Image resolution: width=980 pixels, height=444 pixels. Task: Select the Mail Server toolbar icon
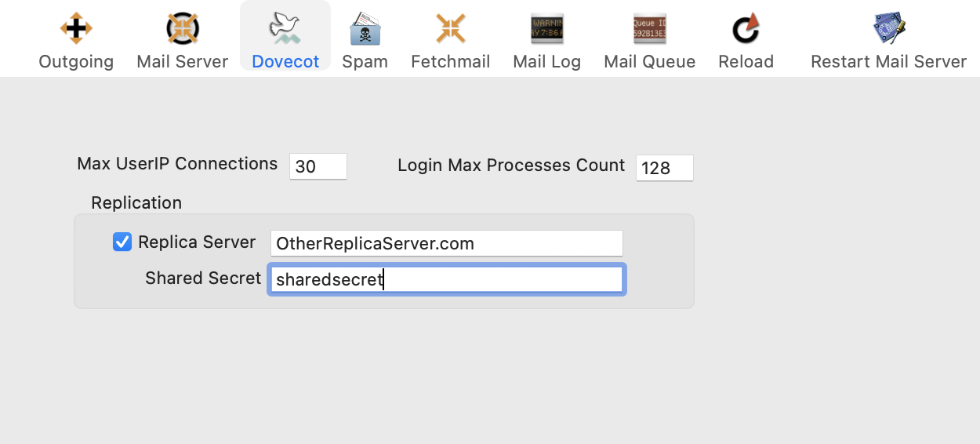point(182,29)
